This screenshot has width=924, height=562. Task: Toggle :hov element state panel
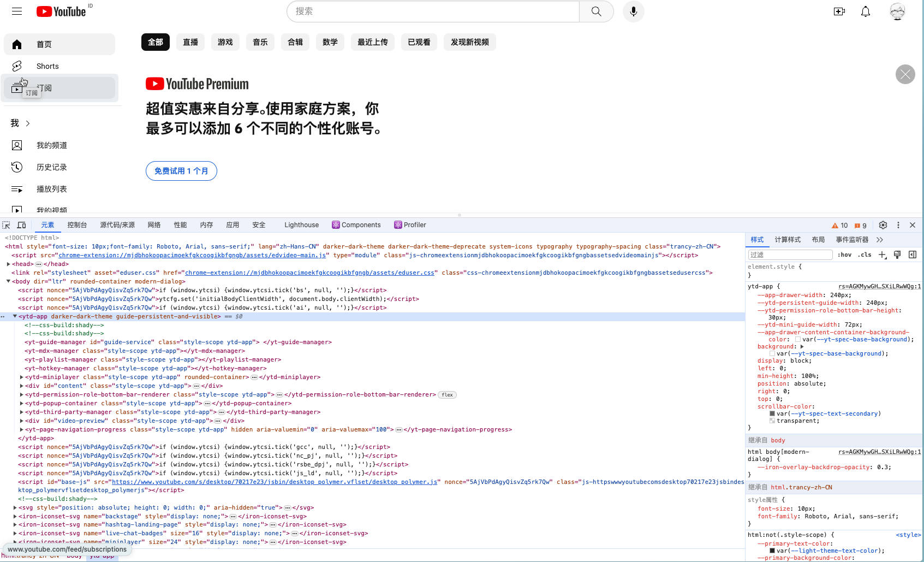[x=844, y=255]
